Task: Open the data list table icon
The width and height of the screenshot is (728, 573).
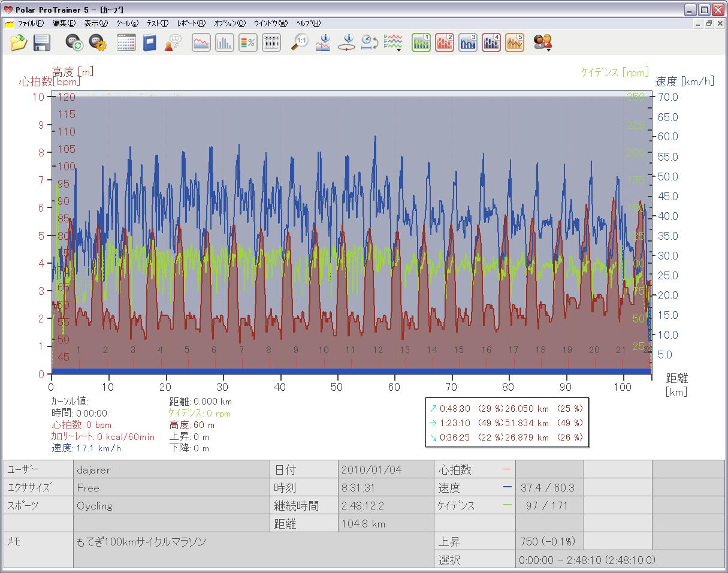Action: (x=271, y=43)
